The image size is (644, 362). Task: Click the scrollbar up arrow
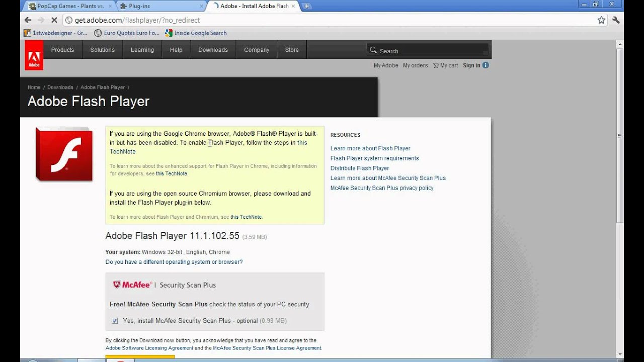coord(620,44)
